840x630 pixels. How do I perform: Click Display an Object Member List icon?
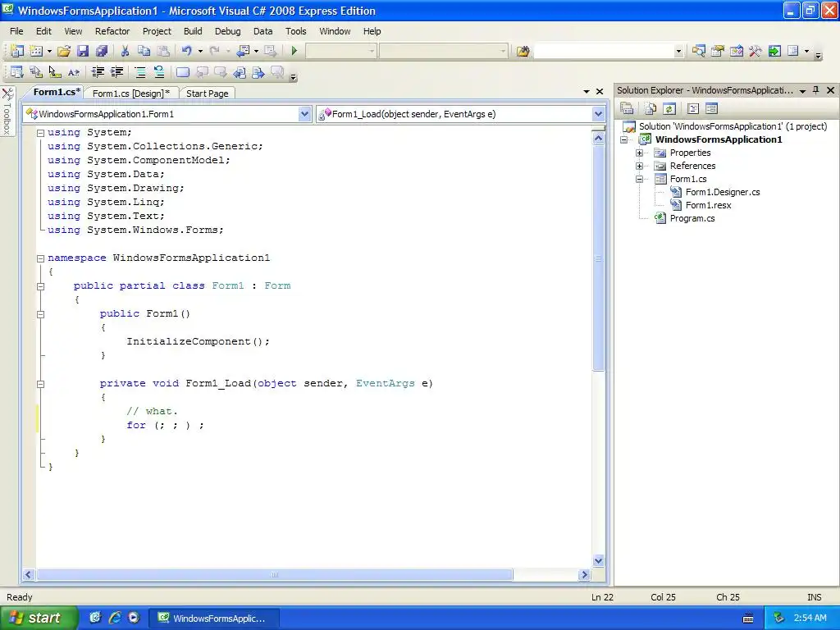pyautogui.click(x=16, y=72)
